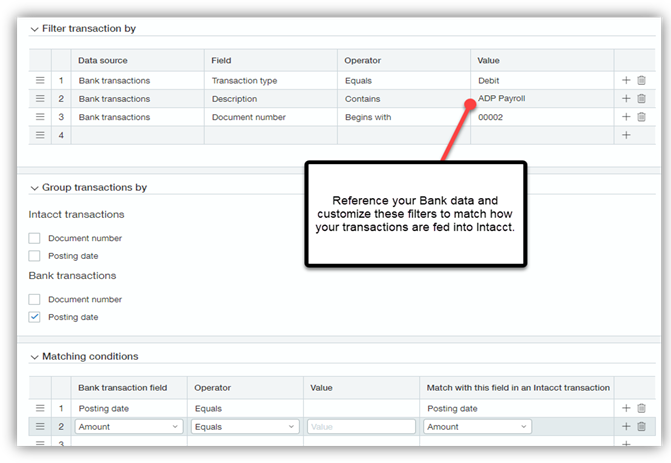671x463 pixels.
Task: Open the Intacct match field Amount dropdown
Action: [x=477, y=426]
